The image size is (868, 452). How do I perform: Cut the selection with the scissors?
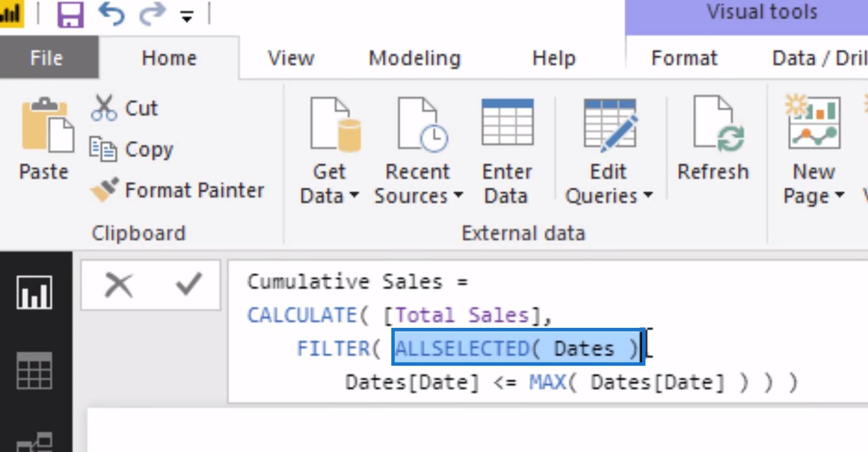click(125, 108)
